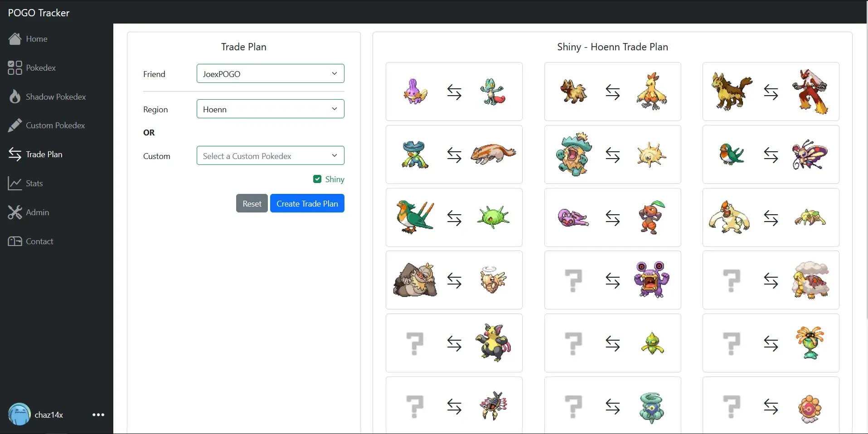Click the shiny Loudred sprite
Image resolution: width=868 pixels, height=434 pixels.
click(x=652, y=280)
